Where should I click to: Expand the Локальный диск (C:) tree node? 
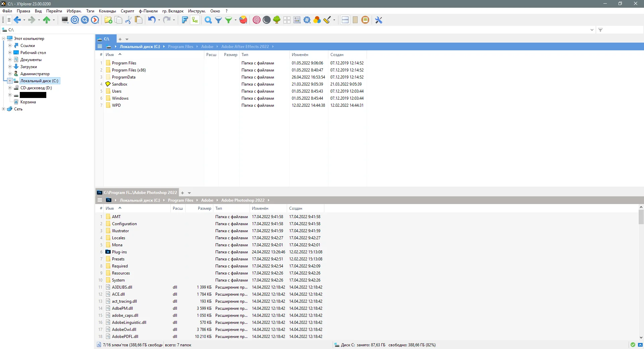[x=10, y=81]
